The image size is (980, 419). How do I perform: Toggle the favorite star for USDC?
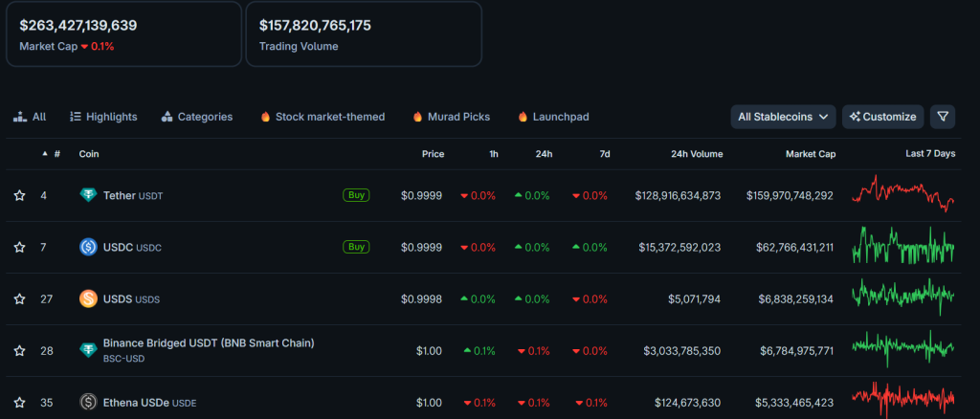19,247
